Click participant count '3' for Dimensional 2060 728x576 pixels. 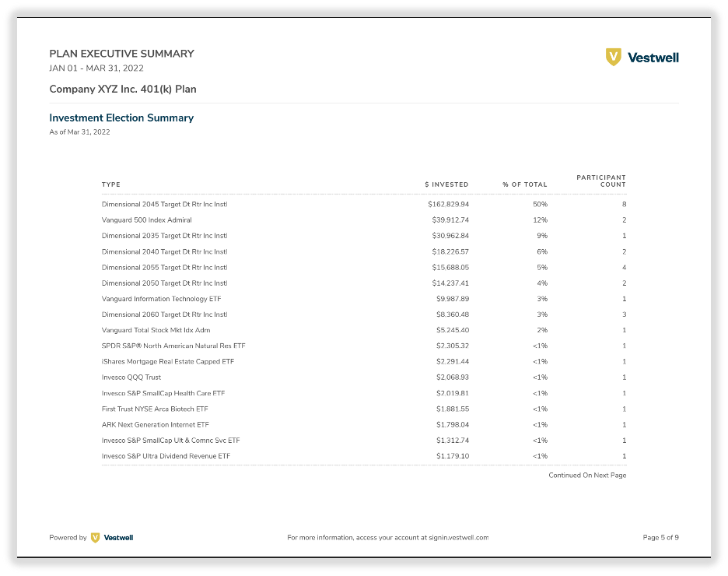coord(624,314)
